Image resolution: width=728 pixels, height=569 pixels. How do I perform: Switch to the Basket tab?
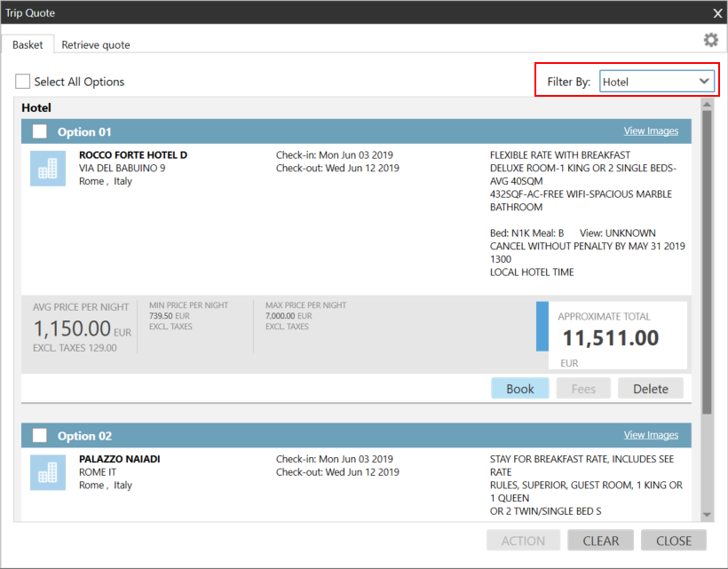click(28, 44)
